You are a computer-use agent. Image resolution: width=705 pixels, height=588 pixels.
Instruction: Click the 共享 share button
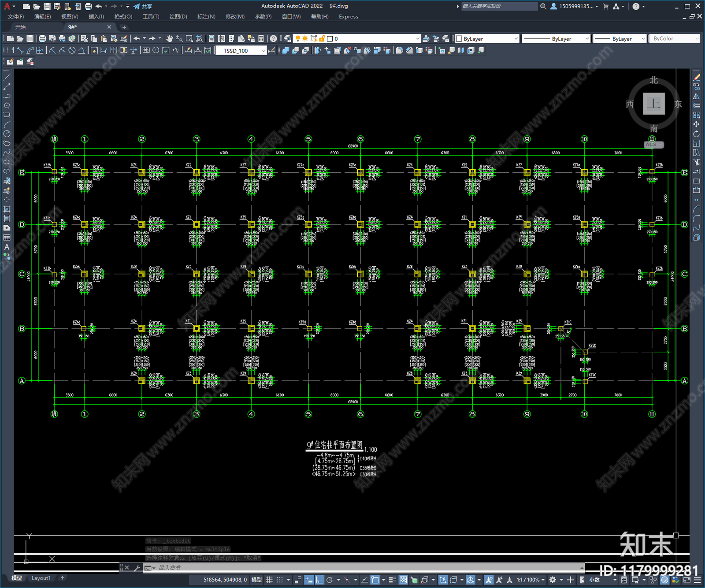click(143, 6)
